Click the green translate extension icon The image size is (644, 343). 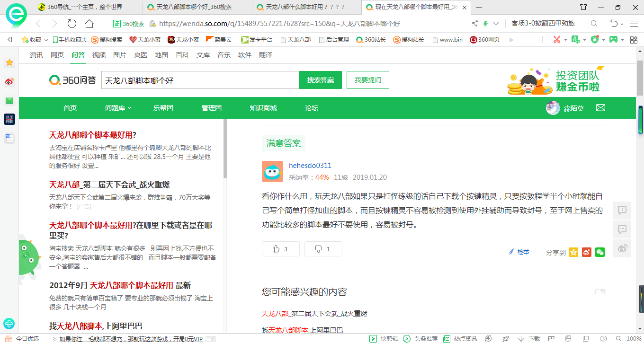click(575, 40)
